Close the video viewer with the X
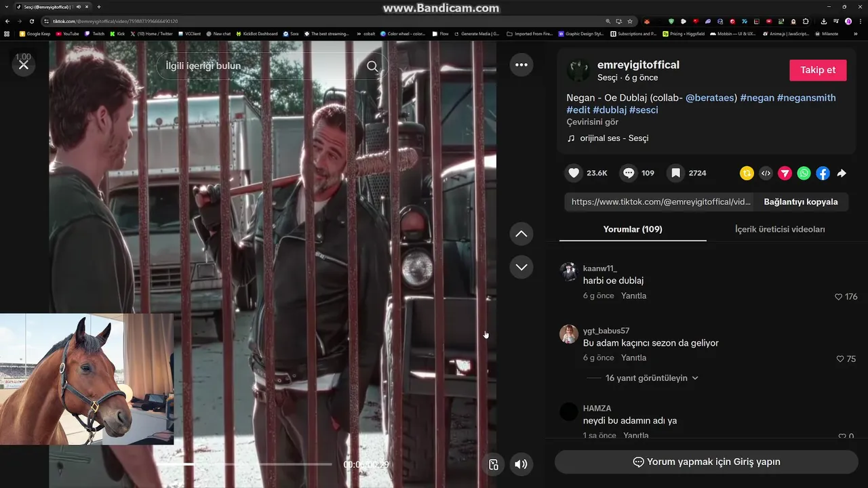The image size is (868, 488). click(24, 65)
